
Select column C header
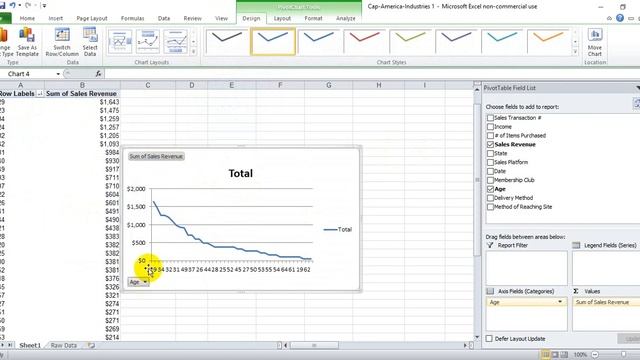[x=148, y=85]
